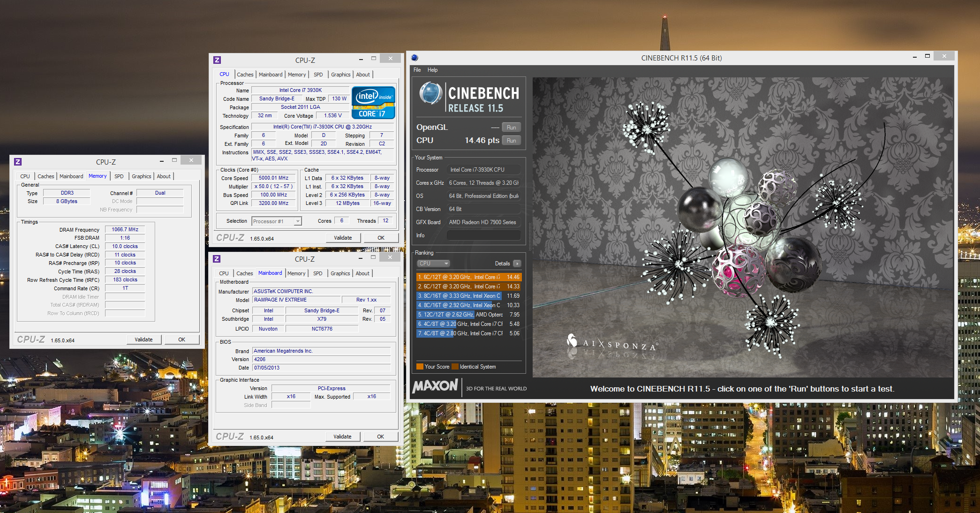The width and height of the screenshot is (980, 513).
Task: Click the CPU score 14.46 pts
Action: click(x=482, y=141)
